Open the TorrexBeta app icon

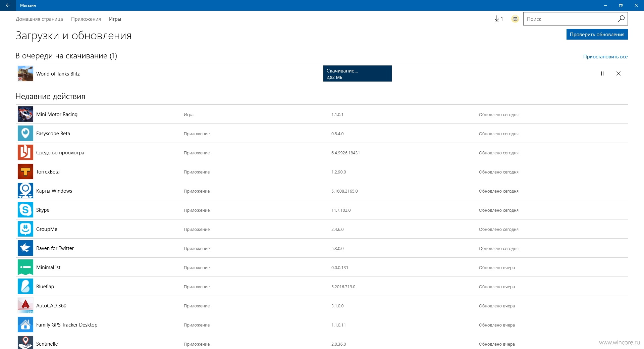tap(25, 171)
